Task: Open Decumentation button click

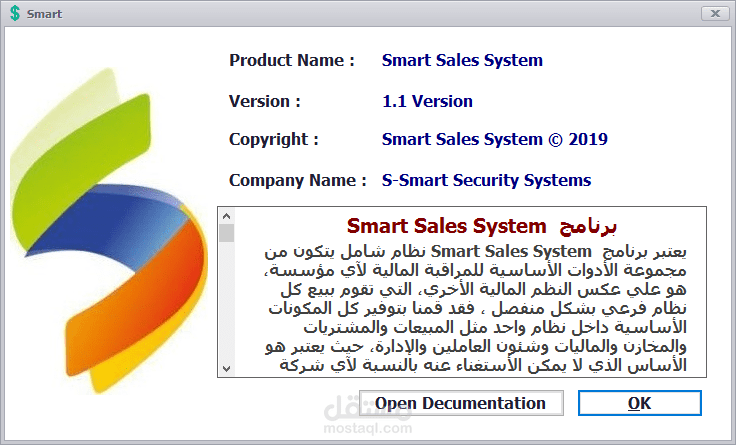Action: click(x=461, y=403)
